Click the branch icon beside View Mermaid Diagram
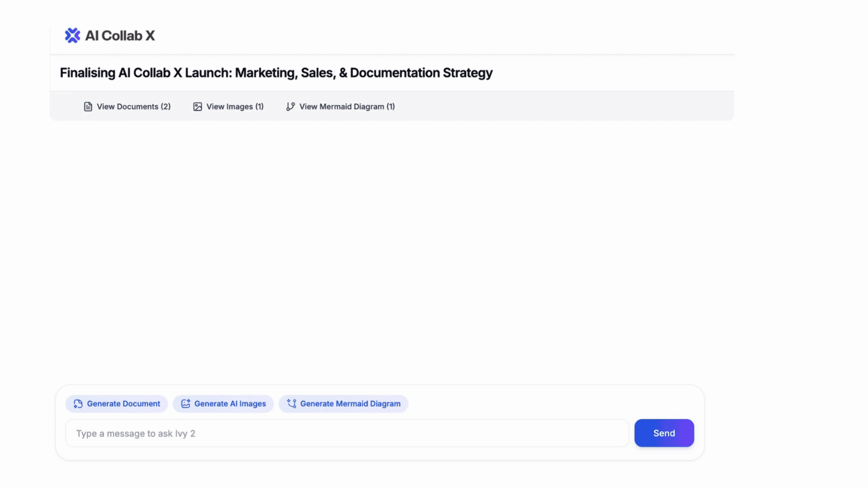 tap(290, 107)
